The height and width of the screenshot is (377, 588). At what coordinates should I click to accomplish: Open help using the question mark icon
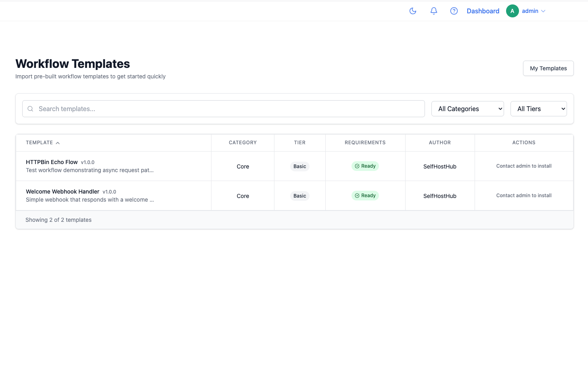[454, 11]
